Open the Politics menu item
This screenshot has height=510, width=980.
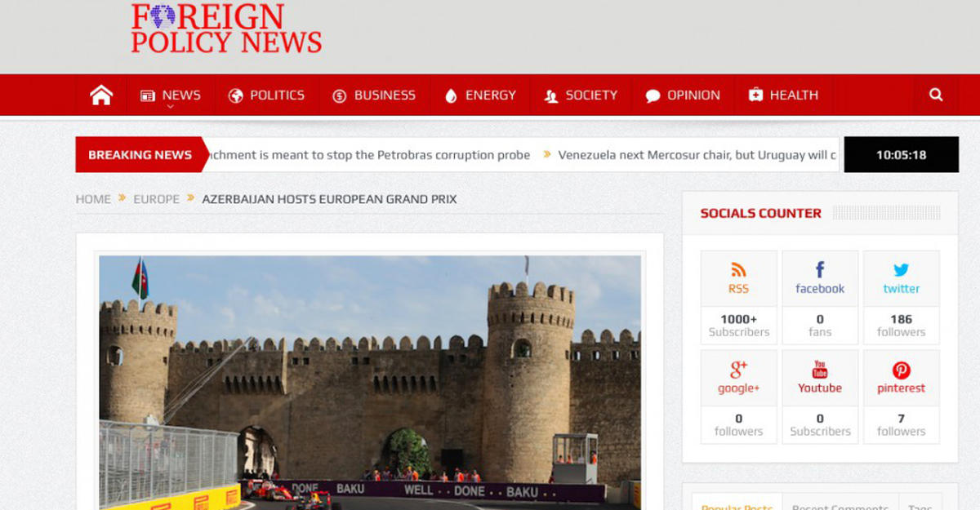tap(266, 95)
